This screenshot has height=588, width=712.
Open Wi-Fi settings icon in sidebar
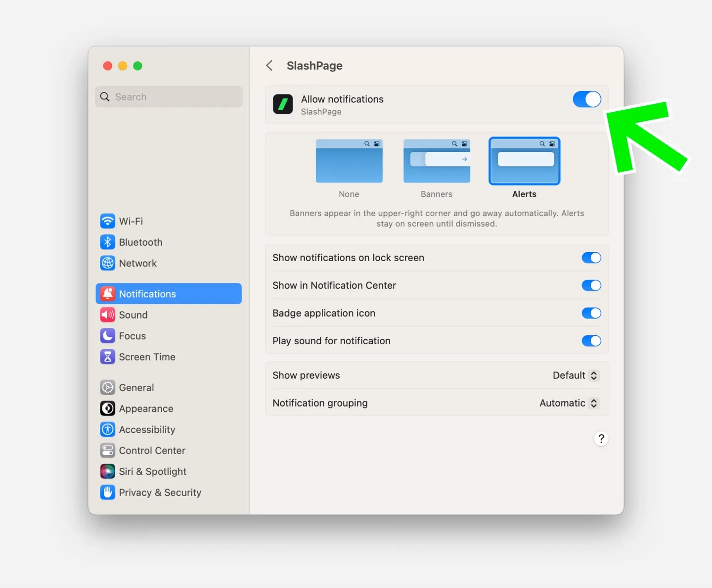click(107, 221)
